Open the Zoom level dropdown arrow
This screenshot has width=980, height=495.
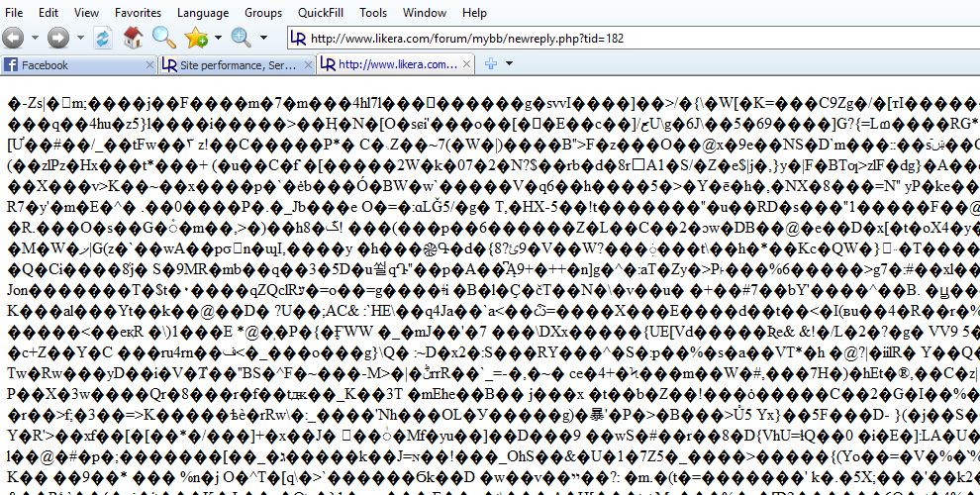[x=261, y=39]
